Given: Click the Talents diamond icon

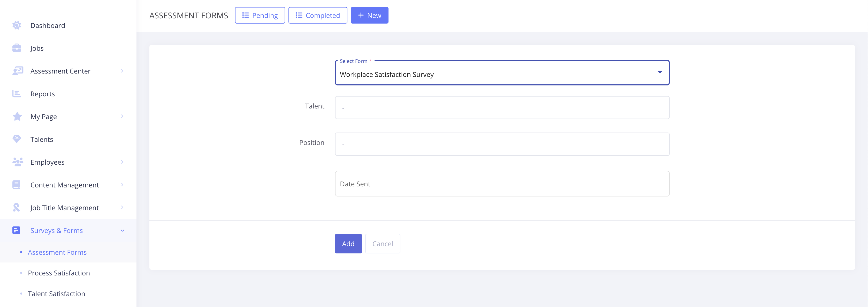Looking at the screenshot, I should coord(17,139).
